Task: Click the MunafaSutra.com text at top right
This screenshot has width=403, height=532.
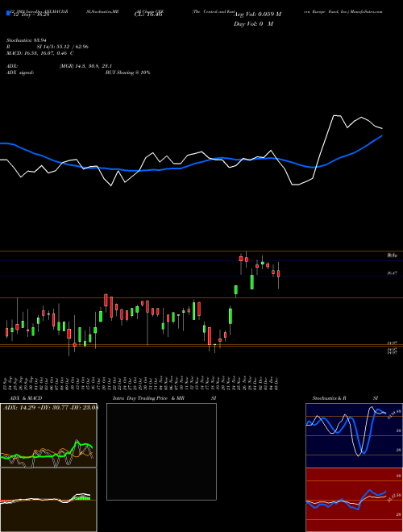Action: tap(367, 11)
